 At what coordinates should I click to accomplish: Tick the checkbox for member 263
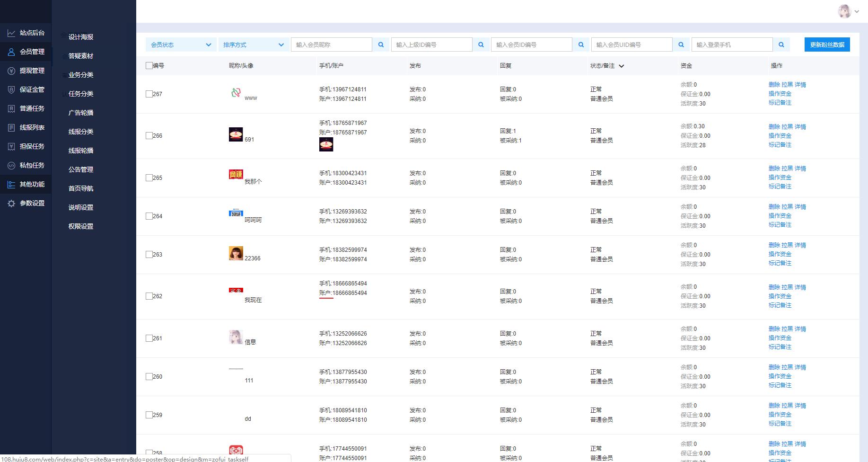149,254
